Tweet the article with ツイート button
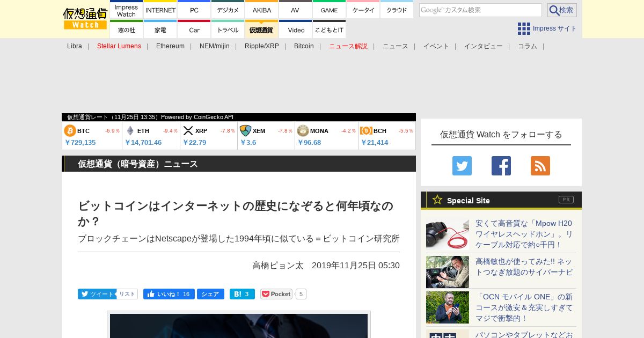 (x=97, y=294)
